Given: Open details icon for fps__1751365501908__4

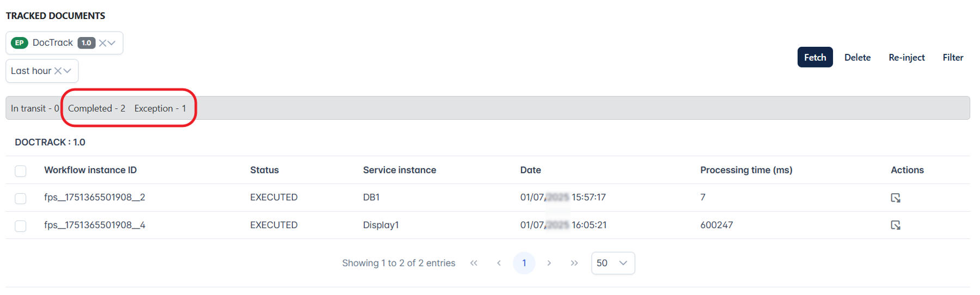Looking at the screenshot, I should pos(895,225).
